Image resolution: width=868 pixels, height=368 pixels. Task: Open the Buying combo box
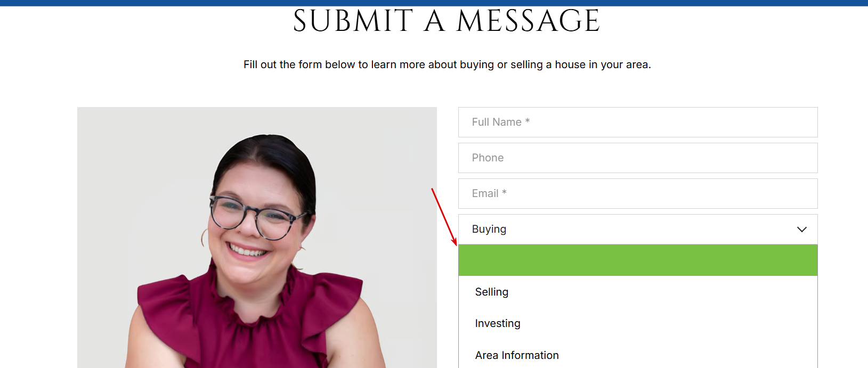pyautogui.click(x=638, y=230)
